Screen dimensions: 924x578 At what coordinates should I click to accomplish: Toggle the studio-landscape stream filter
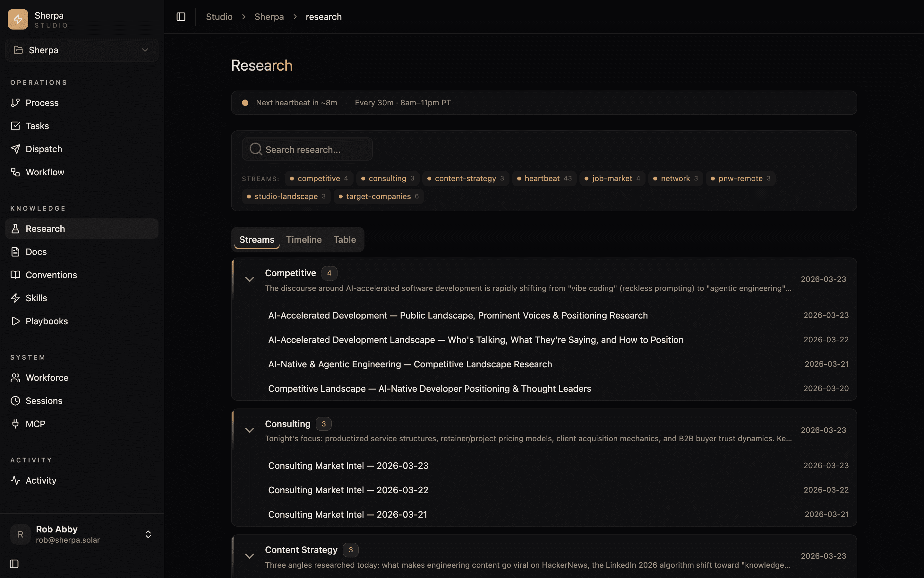tap(286, 197)
